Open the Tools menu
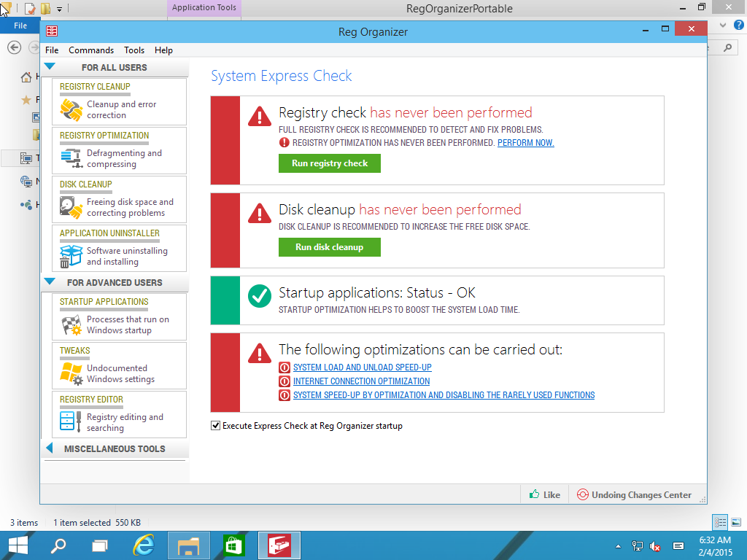 (x=134, y=50)
